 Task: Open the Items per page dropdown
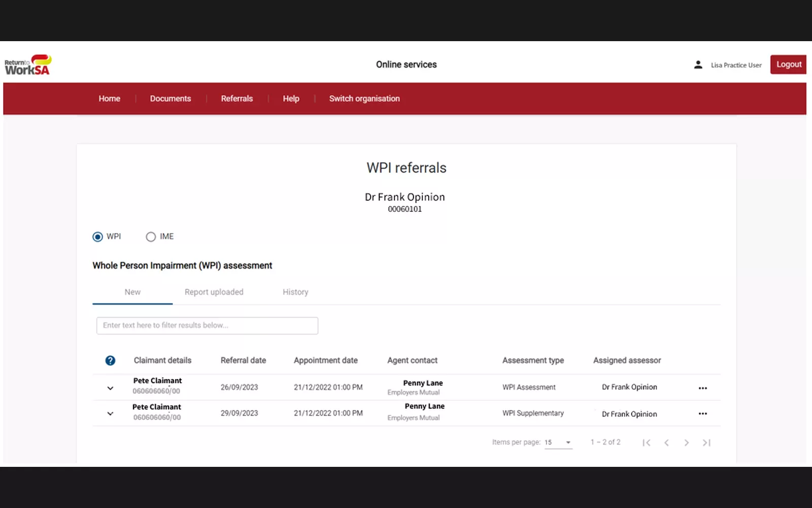(558, 442)
